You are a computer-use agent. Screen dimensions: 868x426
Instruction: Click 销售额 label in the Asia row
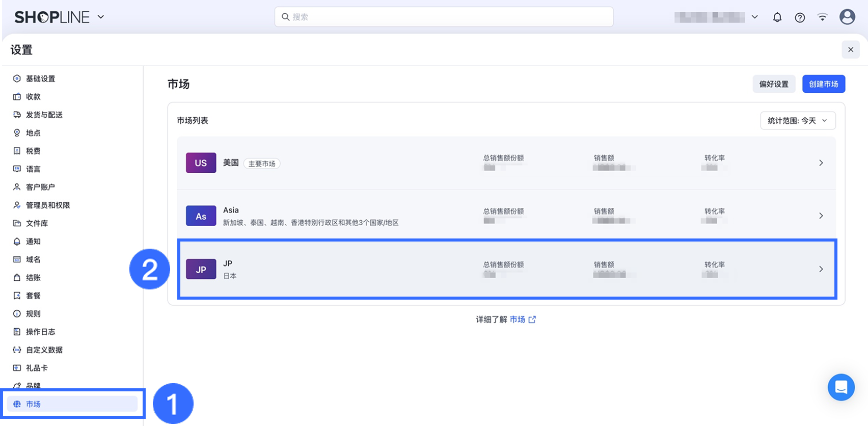point(604,211)
